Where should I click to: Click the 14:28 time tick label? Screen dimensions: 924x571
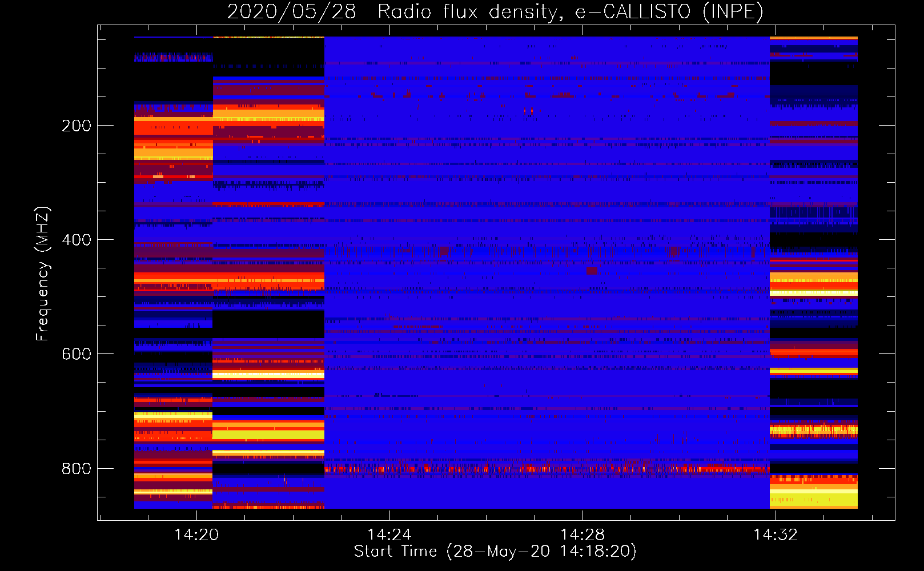[582, 534]
